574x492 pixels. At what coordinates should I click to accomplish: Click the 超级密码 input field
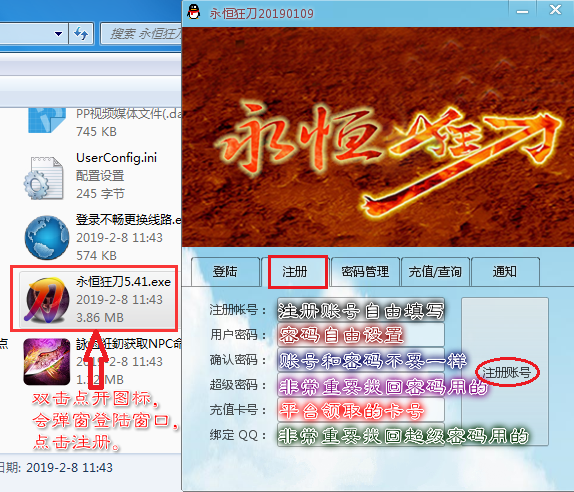tap(361, 385)
